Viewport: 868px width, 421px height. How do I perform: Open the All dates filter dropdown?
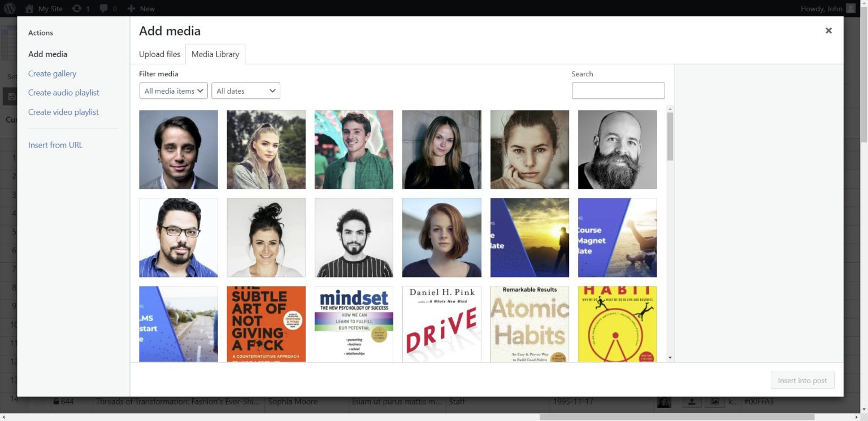pos(245,91)
